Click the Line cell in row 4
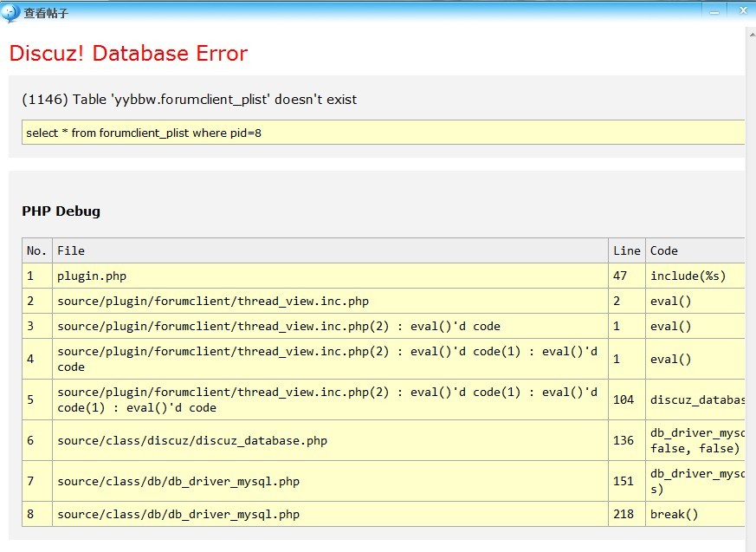The width and height of the screenshot is (756, 552). [x=627, y=359]
